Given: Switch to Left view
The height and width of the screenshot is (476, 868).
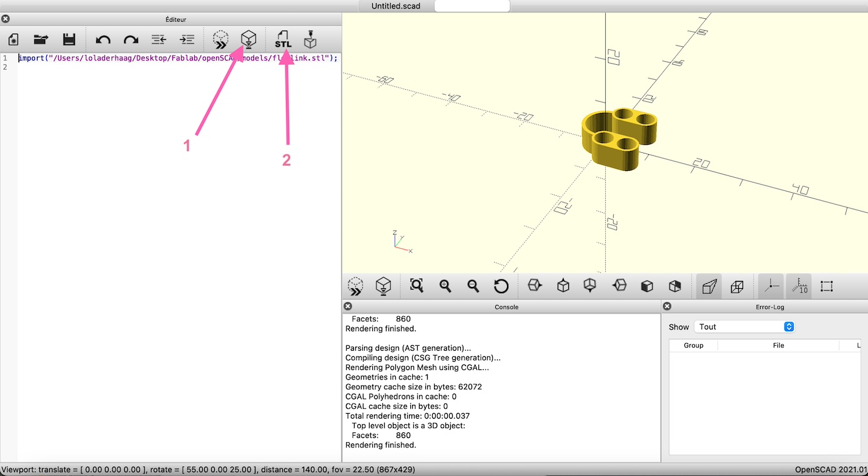Looking at the screenshot, I should (x=619, y=286).
